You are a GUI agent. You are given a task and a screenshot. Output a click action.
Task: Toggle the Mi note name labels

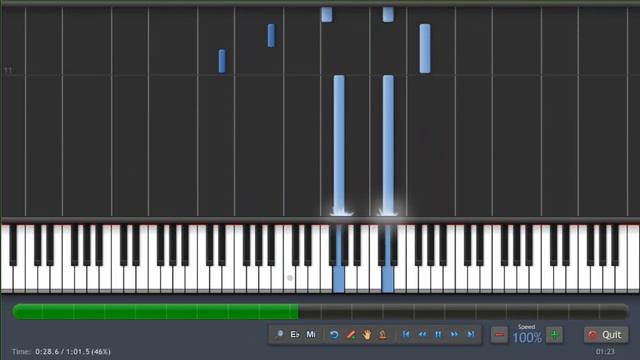(311, 335)
